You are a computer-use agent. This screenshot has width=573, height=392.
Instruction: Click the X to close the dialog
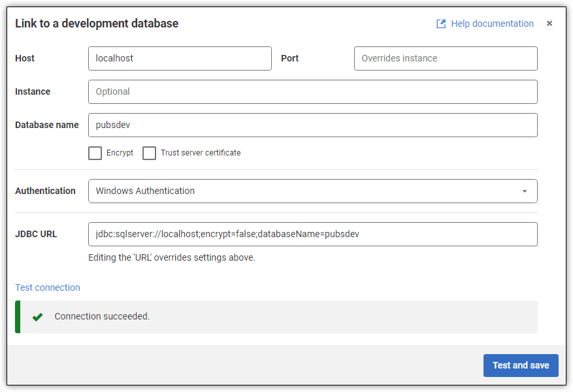tap(549, 23)
